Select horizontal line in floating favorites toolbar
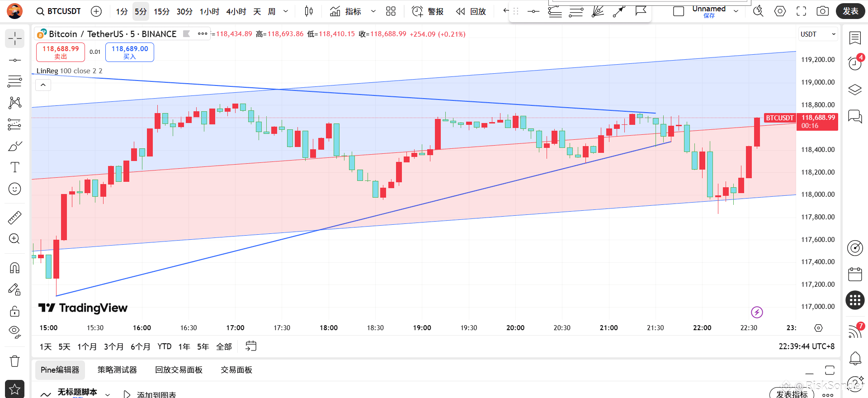This screenshot has height=398, width=868. click(x=533, y=11)
